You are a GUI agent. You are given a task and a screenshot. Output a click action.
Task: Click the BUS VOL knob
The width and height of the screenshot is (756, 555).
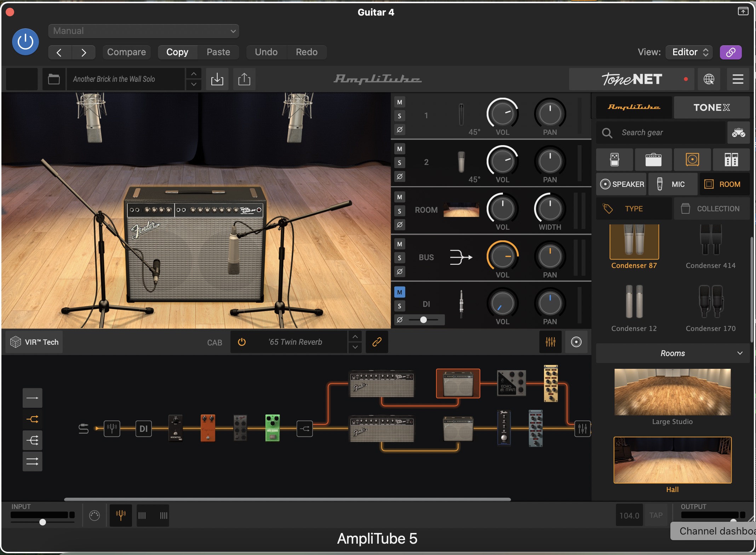[502, 256]
